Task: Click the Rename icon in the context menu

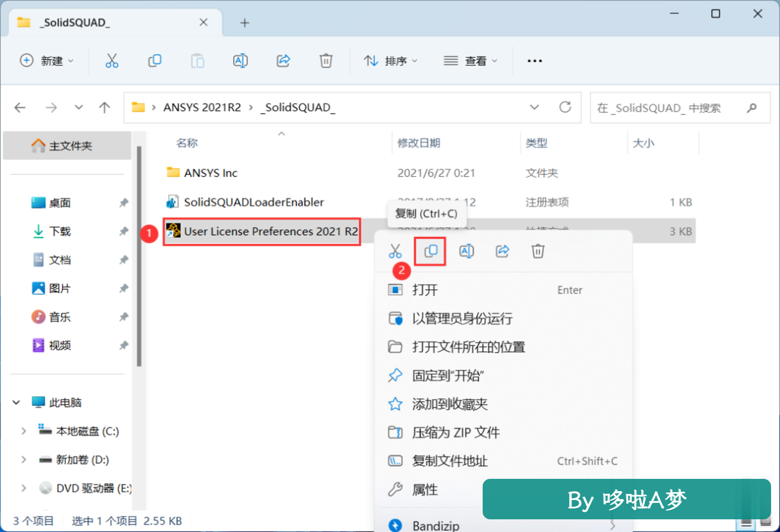Action: [x=466, y=251]
